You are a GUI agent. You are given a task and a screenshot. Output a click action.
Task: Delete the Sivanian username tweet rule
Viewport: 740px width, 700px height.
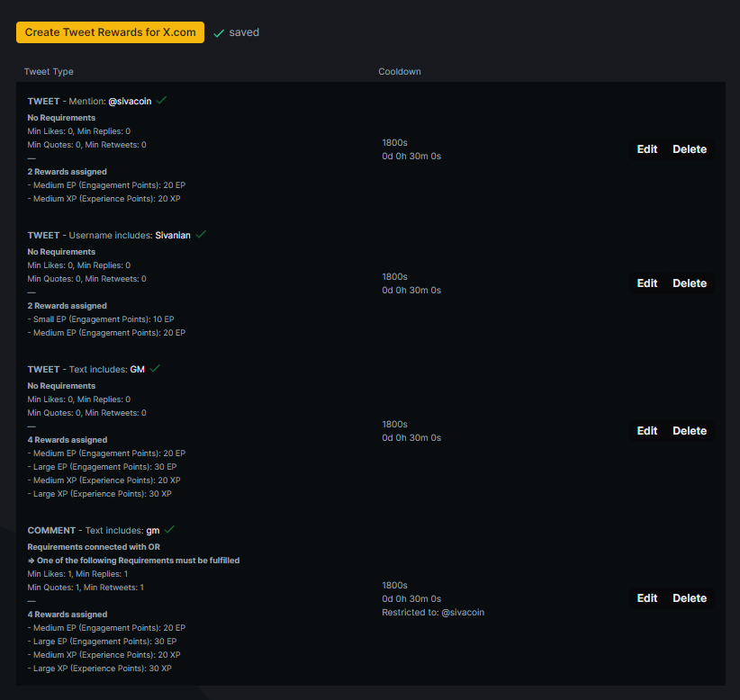pos(690,283)
